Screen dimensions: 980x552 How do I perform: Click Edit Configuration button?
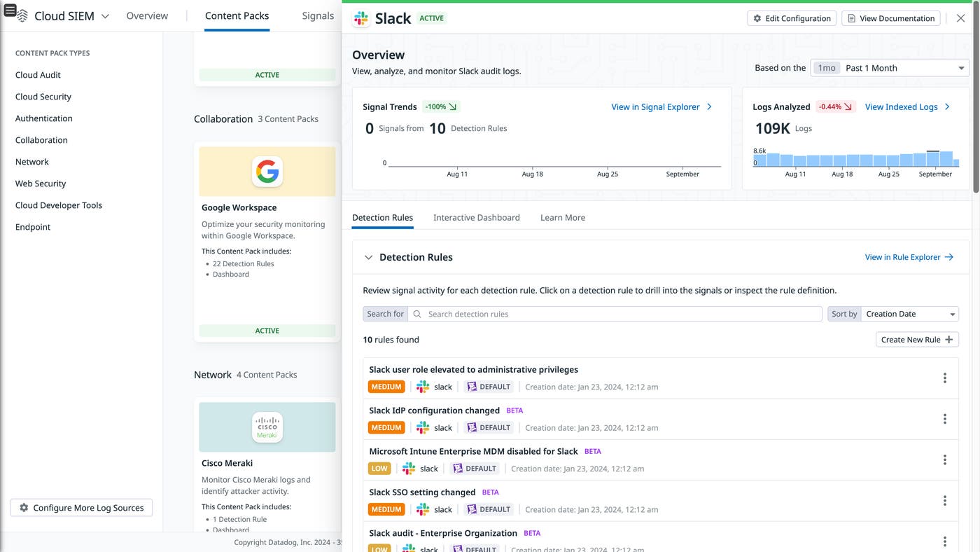click(x=792, y=18)
